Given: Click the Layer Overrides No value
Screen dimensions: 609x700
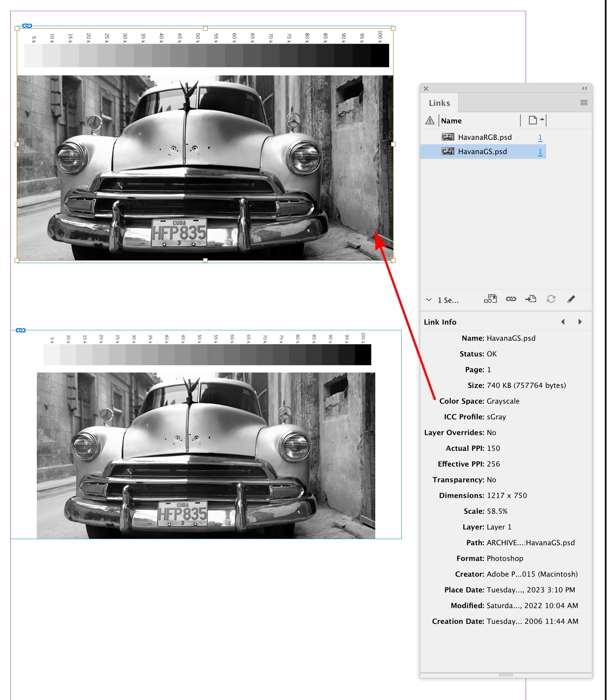Looking at the screenshot, I should (x=491, y=433).
